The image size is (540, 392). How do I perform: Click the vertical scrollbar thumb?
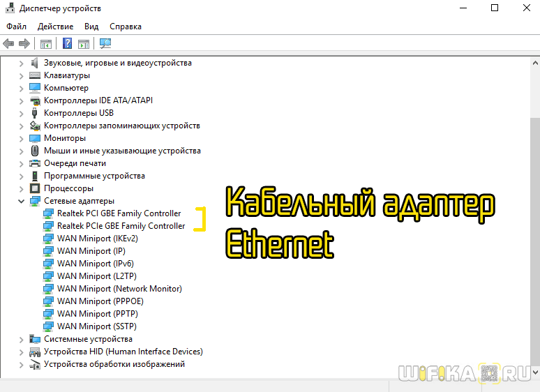click(535, 242)
